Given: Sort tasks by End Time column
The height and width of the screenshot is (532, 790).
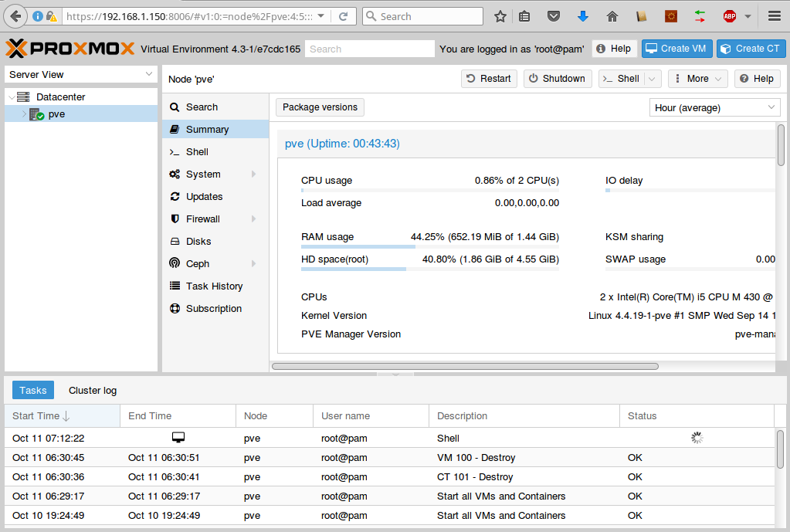Looking at the screenshot, I should [178, 416].
